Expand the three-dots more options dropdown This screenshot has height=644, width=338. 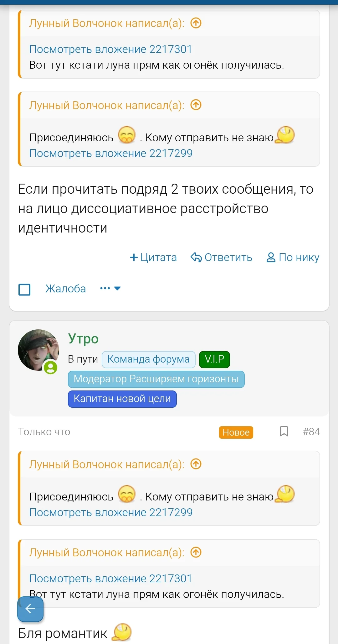[110, 288]
